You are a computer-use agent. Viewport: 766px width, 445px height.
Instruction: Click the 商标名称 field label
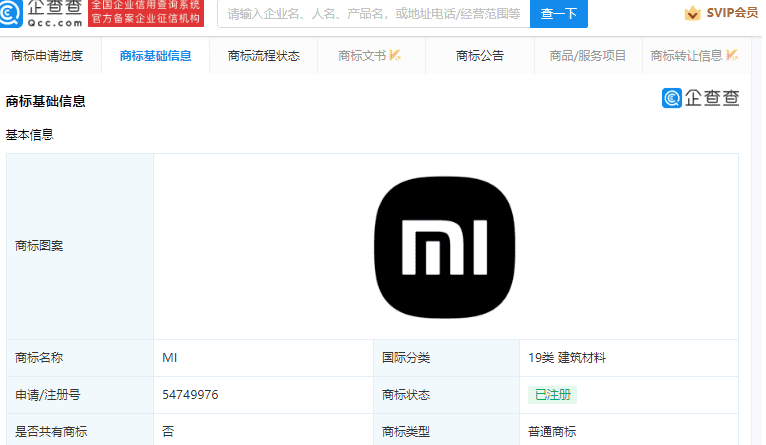coord(39,358)
